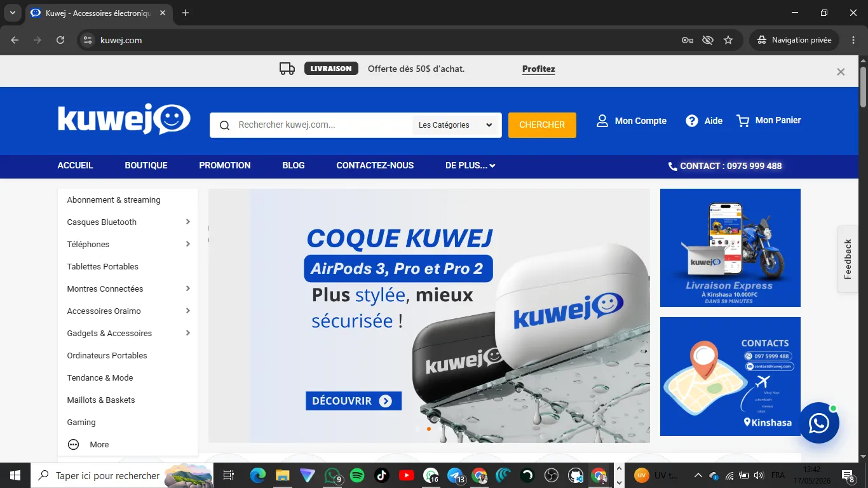Open a new browser tab
The height and width of the screenshot is (488, 868).
point(186,13)
